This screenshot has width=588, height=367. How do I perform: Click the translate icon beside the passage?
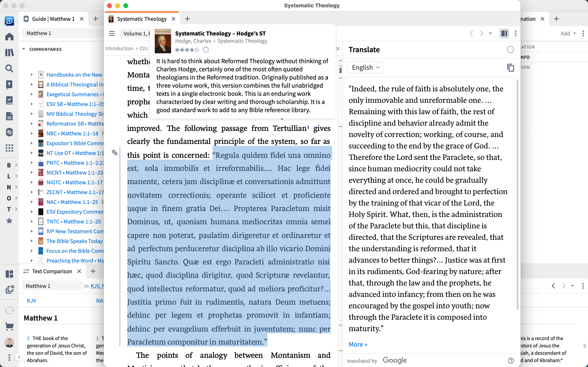pos(115,153)
